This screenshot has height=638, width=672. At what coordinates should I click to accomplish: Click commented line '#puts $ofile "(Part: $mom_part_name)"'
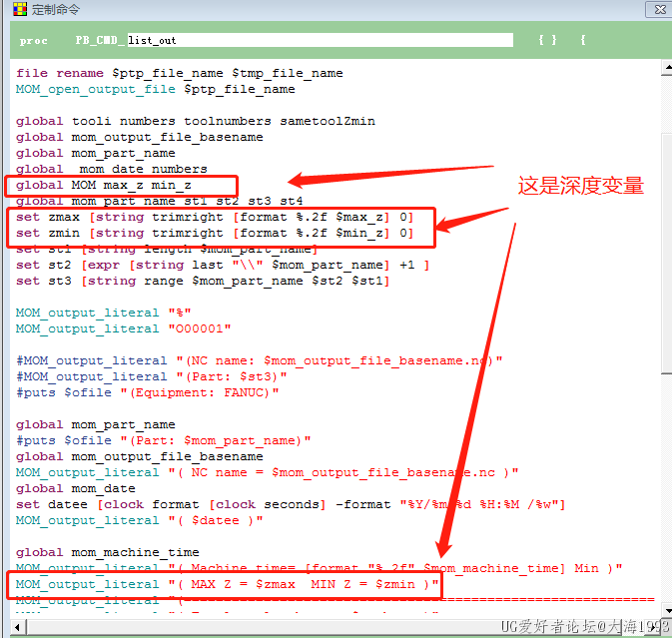coord(164,441)
